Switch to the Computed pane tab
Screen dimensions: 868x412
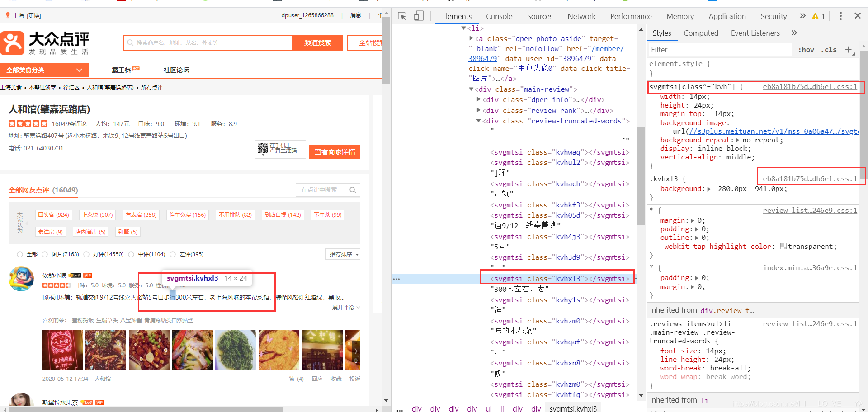coord(701,33)
